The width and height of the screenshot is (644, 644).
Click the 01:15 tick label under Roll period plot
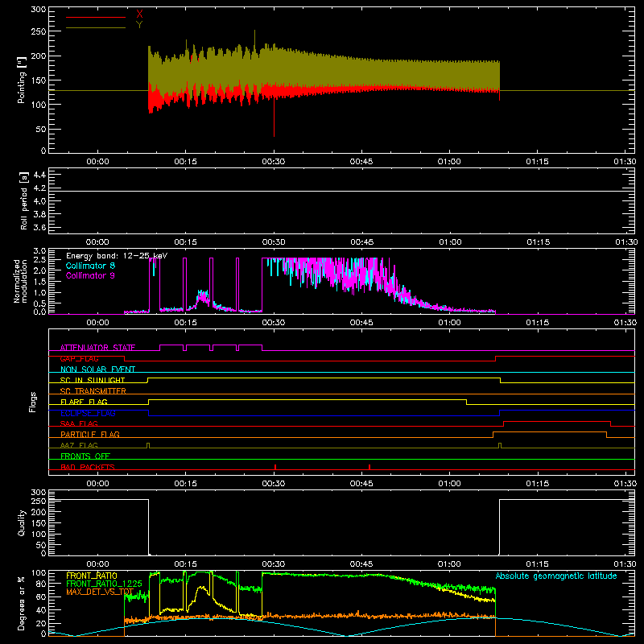click(538, 242)
